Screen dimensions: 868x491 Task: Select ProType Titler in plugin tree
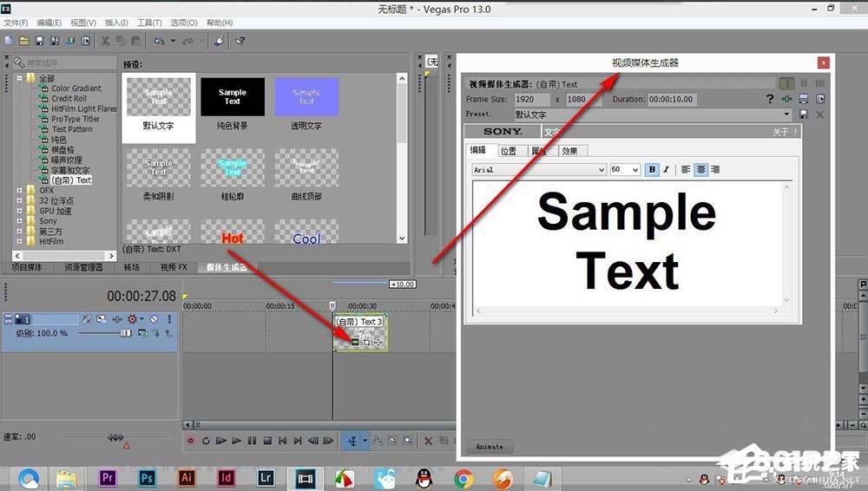[x=76, y=119]
